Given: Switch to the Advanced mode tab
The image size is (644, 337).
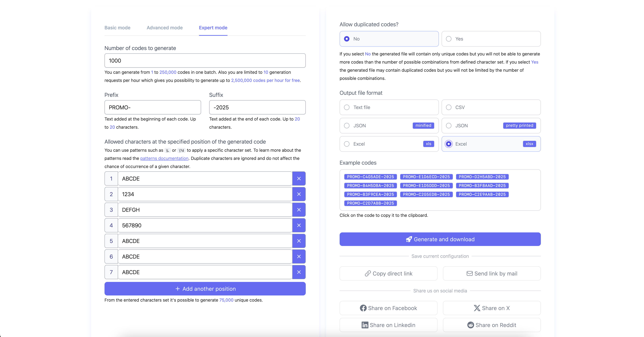Looking at the screenshot, I should 164,27.
